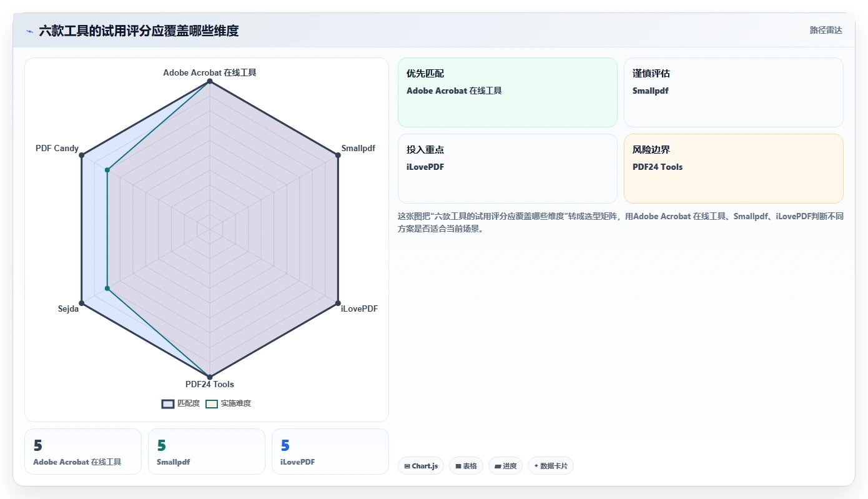The image size is (868, 499).
Task: Select the 数据卡片 tag chip
Action: tap(551, 466)
